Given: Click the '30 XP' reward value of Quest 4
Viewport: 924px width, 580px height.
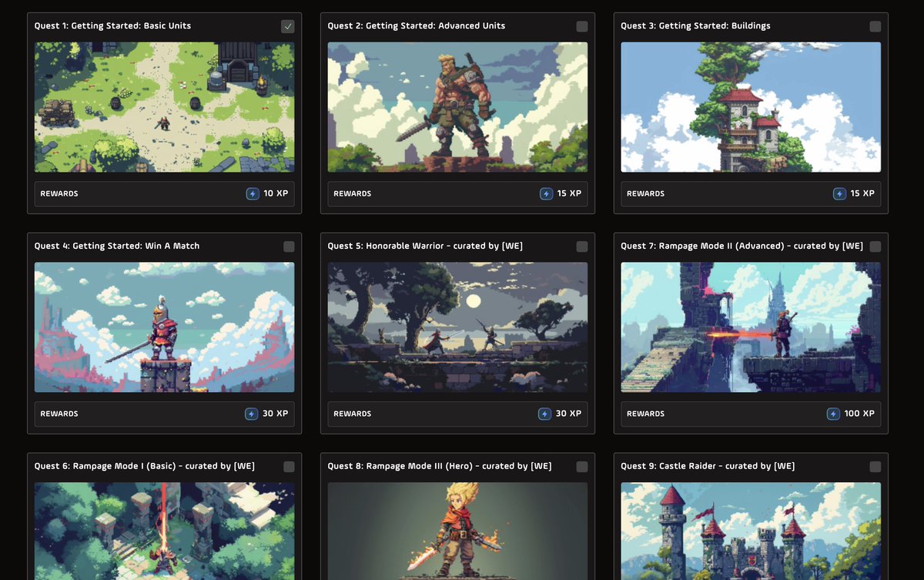Looking at the screenshot, I should pos(275,414).
